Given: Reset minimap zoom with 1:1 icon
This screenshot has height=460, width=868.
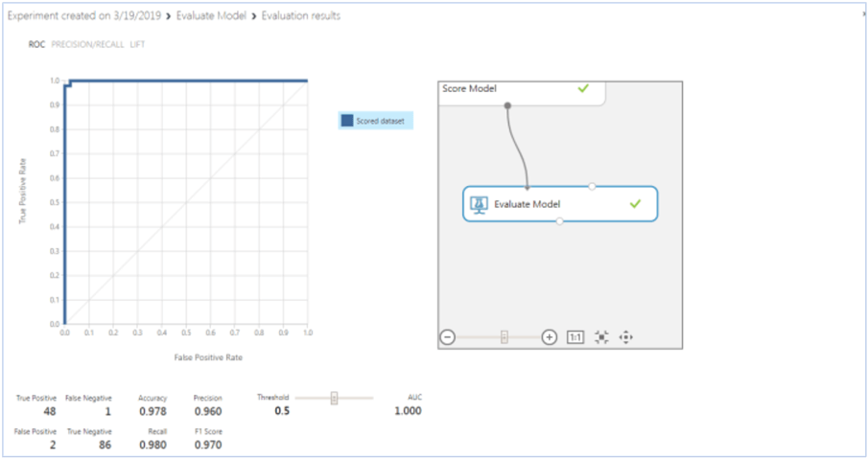Looking at the screenshot, I should pos(575,337).
